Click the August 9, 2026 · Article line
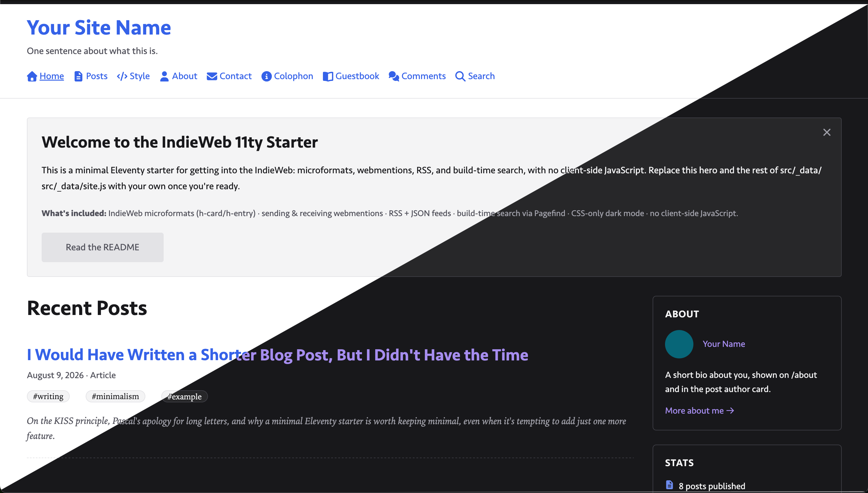This screenshot has height=493, width=868. coord(71,375)
